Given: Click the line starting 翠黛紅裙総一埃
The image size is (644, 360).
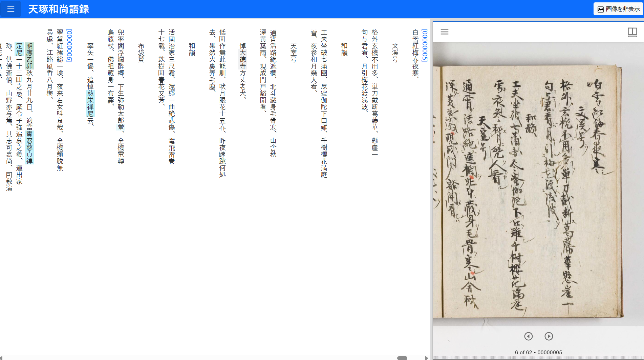Looking at the screenshot, I should [60, 100].
